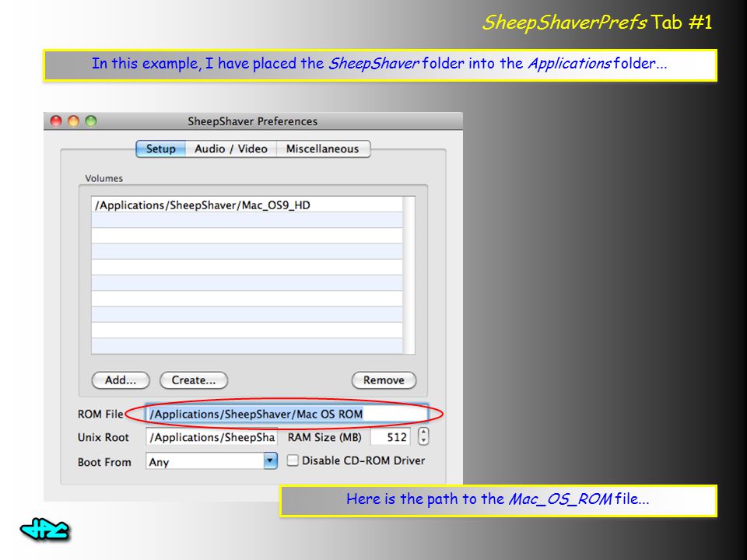
Task: Increase RAM size with stepper up arrow
Action: tap(423, 432)
